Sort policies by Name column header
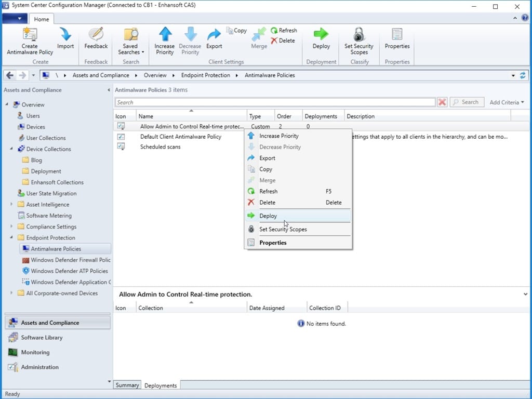The height and width of the screenshot is (399, 532). point(192,116)
